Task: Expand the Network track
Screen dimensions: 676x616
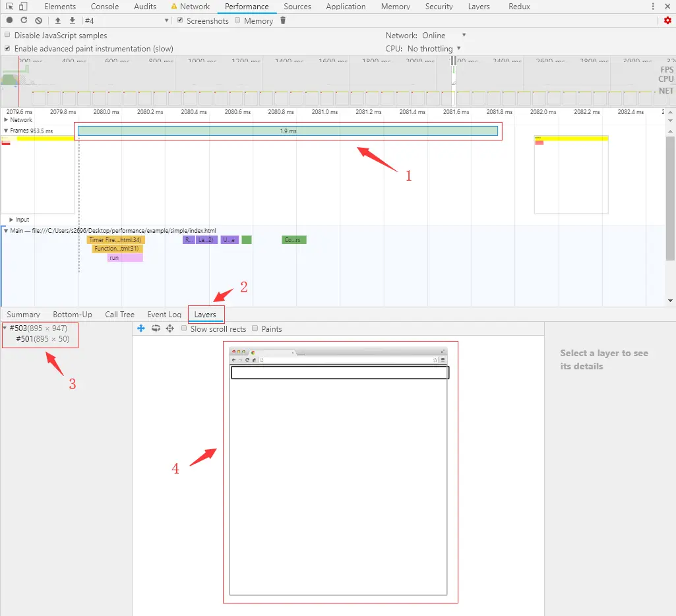Action: (x=6, y=120)
